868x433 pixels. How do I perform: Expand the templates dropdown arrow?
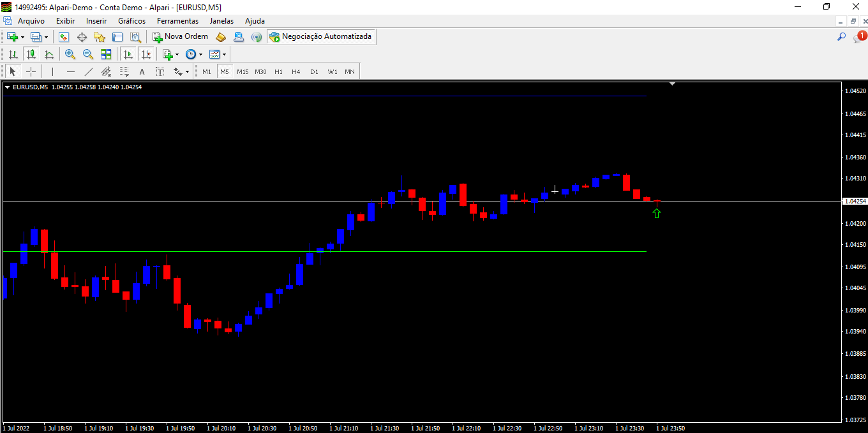tap(224, 54)
